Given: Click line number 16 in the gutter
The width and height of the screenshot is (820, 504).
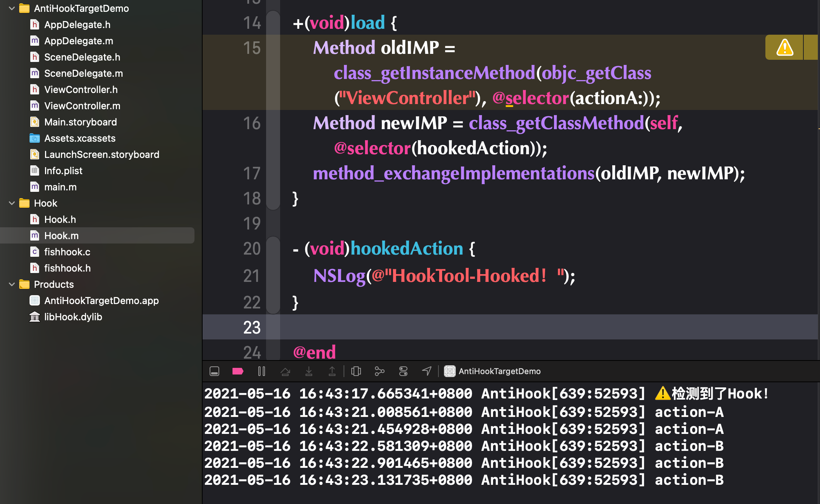Looking at the screenshot, I should pos(252,123).
